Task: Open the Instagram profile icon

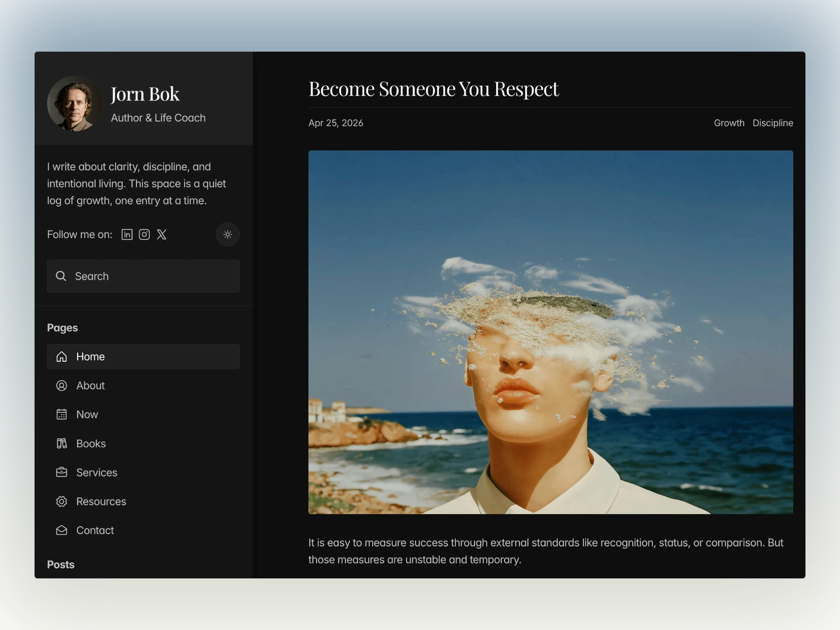Action: point(144,234)
